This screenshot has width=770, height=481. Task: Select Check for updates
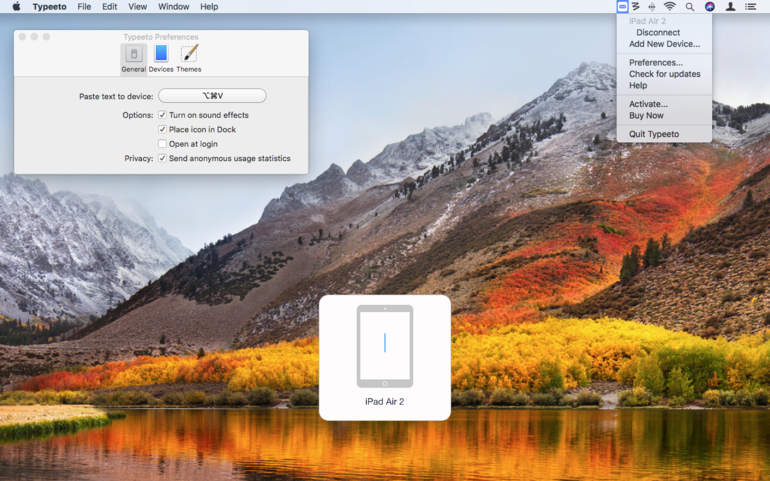[x=664, y=74]
